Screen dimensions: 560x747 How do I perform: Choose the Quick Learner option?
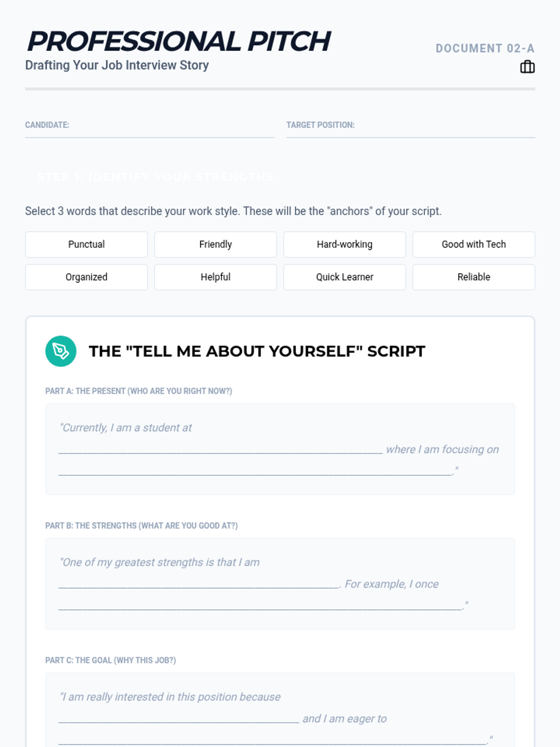coord(345,277)
